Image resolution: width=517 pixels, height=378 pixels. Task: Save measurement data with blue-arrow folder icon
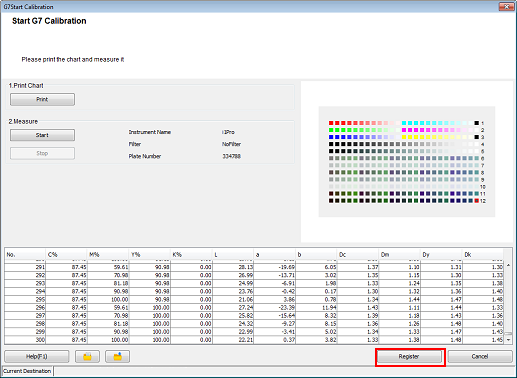tap(117, 356)
